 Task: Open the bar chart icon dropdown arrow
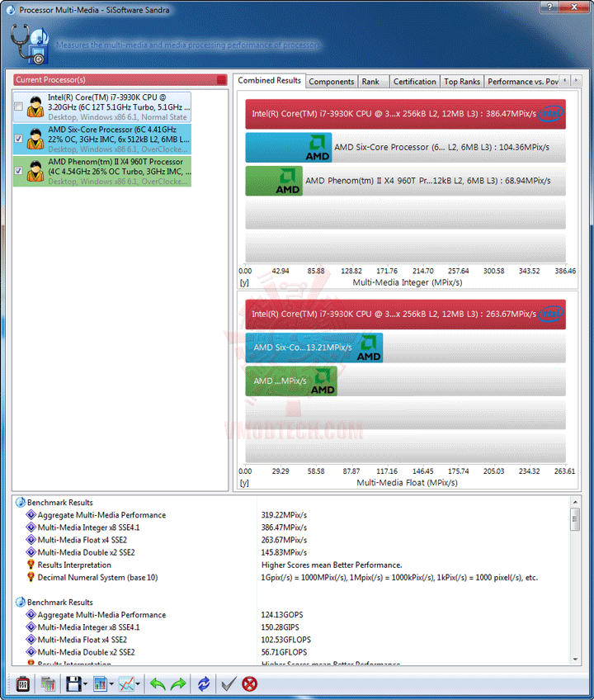point(111,684)
